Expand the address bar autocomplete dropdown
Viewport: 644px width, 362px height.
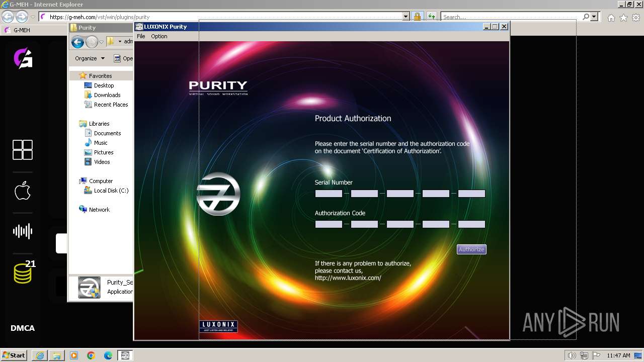[406, 17]
